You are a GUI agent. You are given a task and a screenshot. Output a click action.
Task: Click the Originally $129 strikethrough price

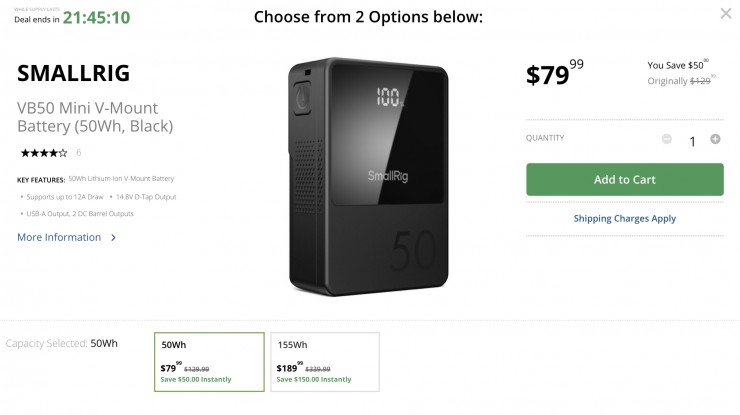pos(681,80)
